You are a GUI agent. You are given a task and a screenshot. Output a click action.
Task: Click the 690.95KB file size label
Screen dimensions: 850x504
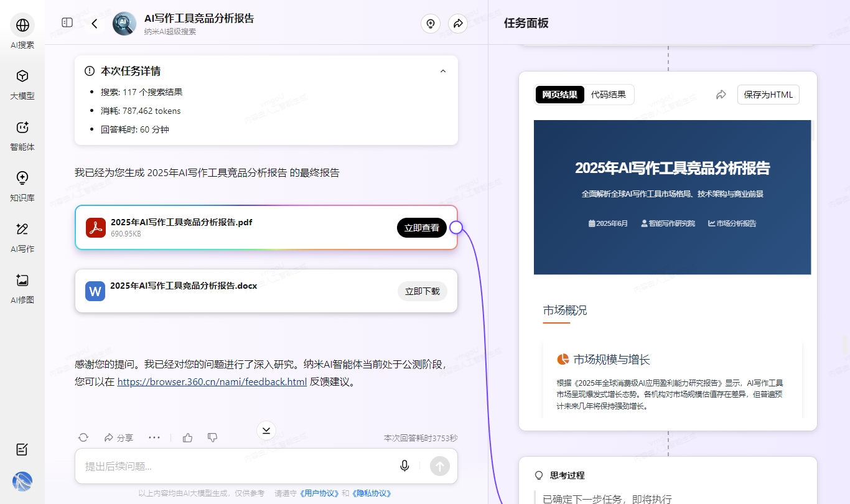[x=126, y=234]
